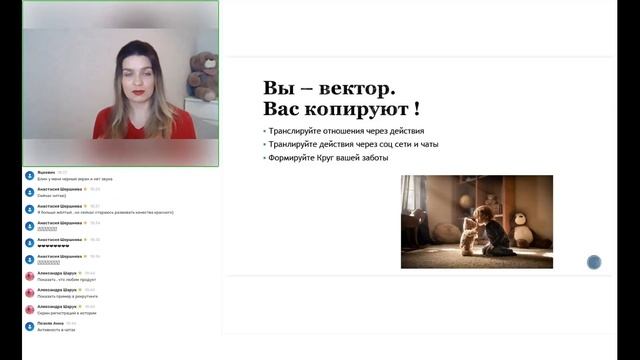Click bullet 'Транлируйте действия через соц сети и чаты'
This screenshot has height=360, width=640.
pos(353,144)
